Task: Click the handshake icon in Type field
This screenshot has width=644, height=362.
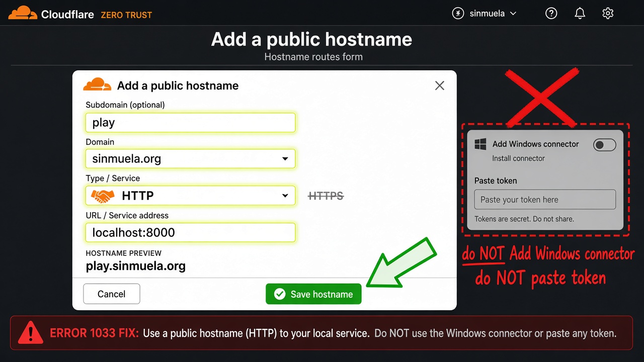Action: [103, 196]
